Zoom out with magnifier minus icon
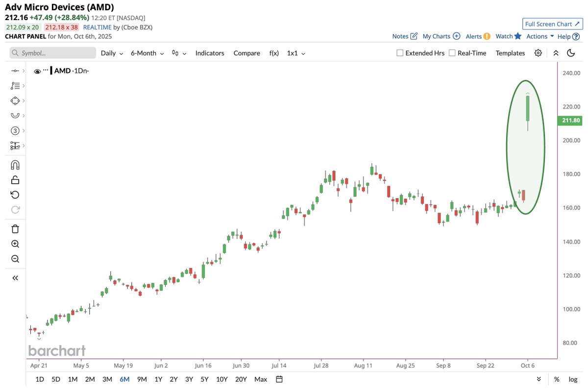Image resolution: width=588 pixels, height=390 pixels. click(x=15, y=259)
